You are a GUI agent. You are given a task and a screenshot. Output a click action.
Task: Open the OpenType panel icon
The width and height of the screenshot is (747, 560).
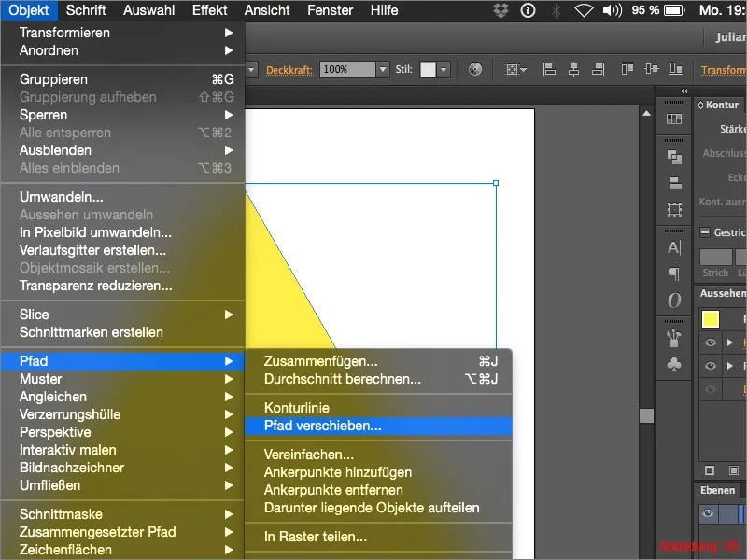(673, 300)
